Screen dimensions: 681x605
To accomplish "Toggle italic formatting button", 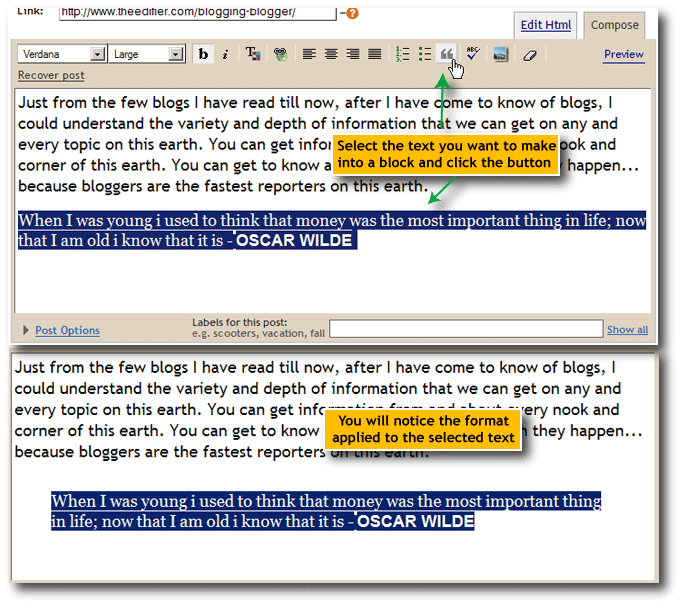I will click(x=225, y=54).
